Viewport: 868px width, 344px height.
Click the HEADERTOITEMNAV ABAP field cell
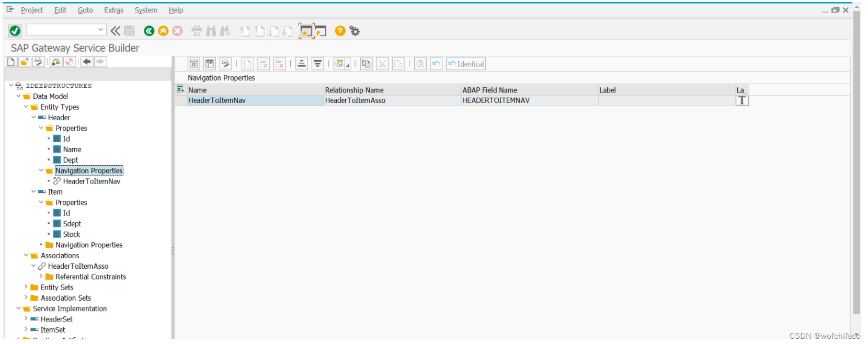(530, 100)
